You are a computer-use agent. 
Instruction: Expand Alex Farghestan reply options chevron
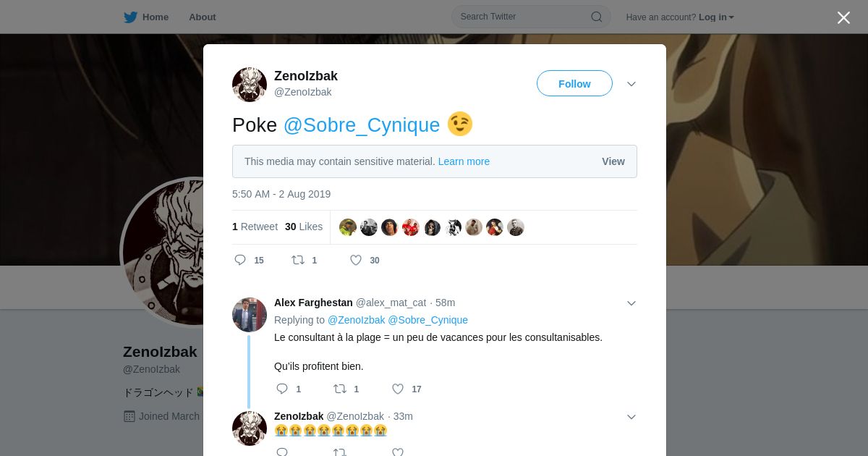pos(631,303)
